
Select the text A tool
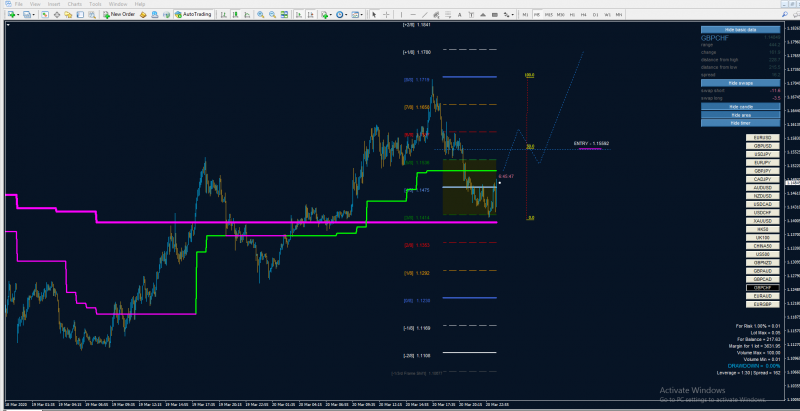pyautogui.click(x=459, y=15)
